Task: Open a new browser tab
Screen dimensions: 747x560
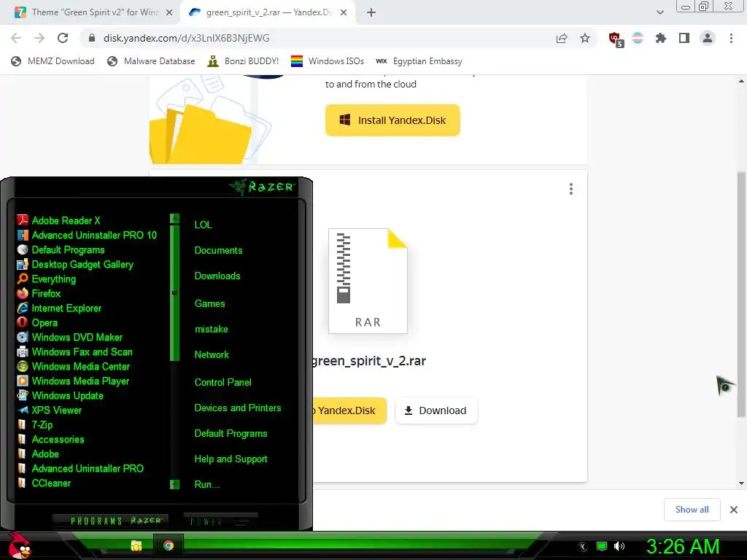Action: (371, 13)
